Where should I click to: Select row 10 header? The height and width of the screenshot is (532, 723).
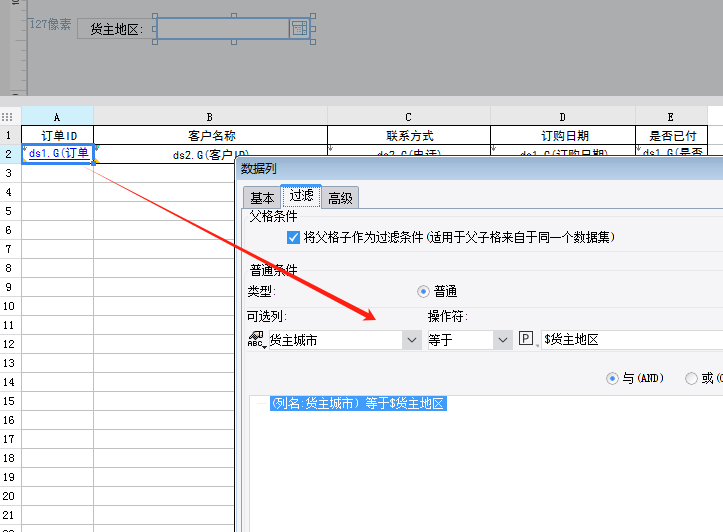10,306
